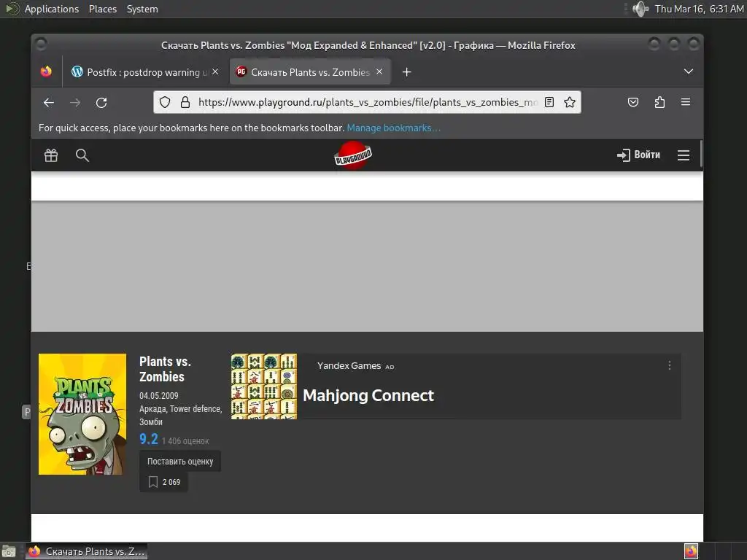Click show desktop icon in bottom panel

click(9, 551)
